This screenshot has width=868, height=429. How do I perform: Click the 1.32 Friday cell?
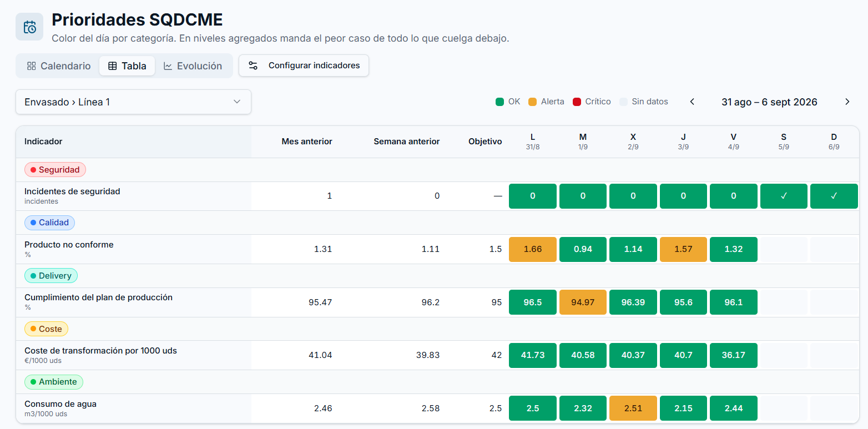[x=734, y=249]
